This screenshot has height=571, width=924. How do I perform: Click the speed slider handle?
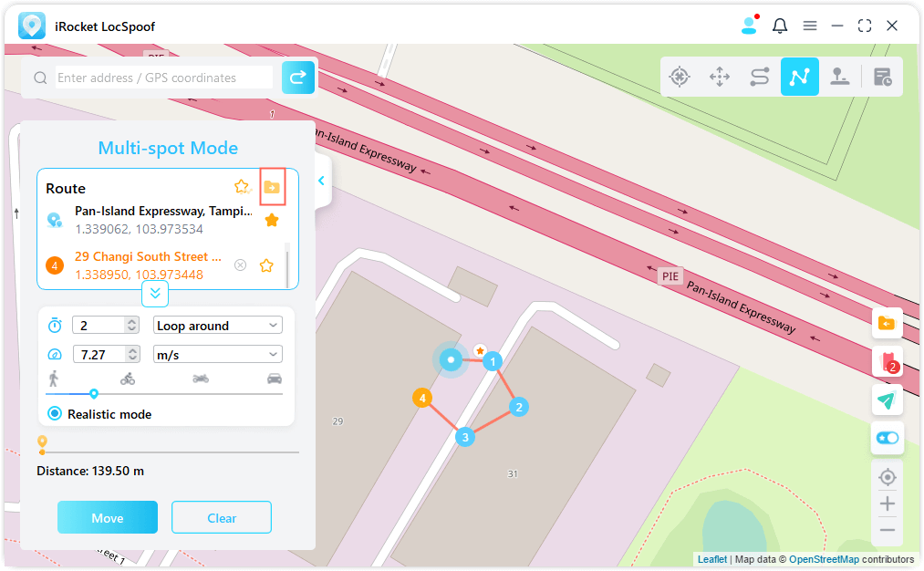tap(94, 394)
